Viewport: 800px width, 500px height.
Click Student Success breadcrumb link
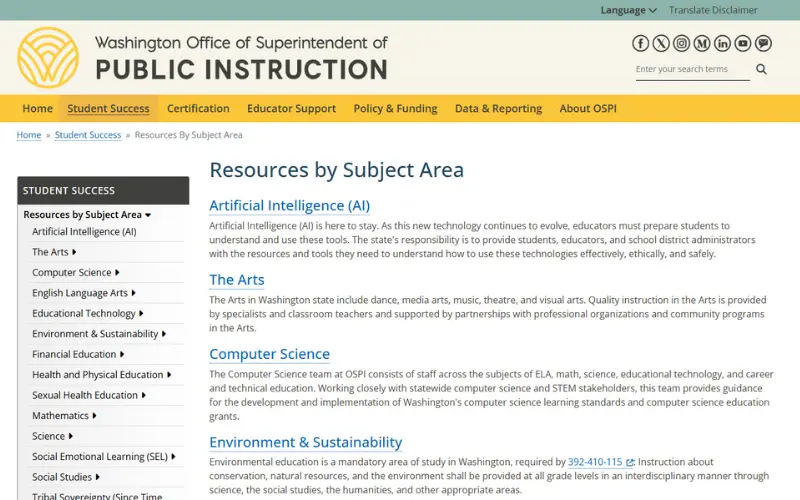tap(88, 135)
